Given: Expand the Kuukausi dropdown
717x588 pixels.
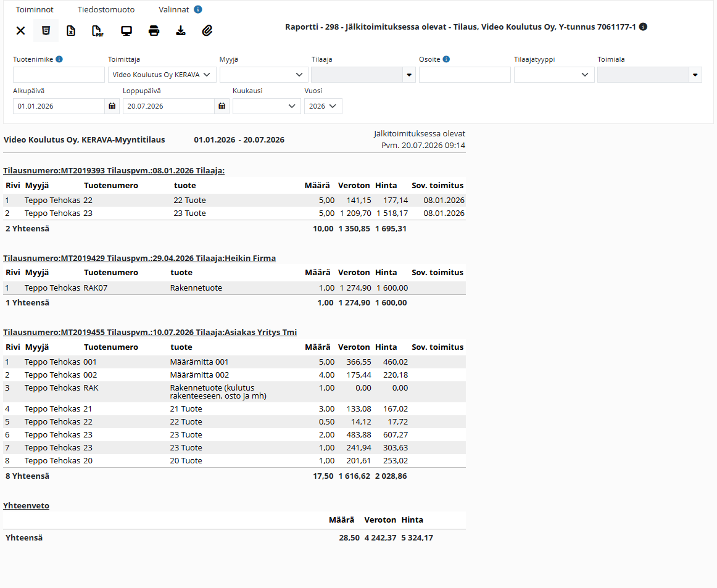Looking at the screenshot, I should click(x=266, y=106).
